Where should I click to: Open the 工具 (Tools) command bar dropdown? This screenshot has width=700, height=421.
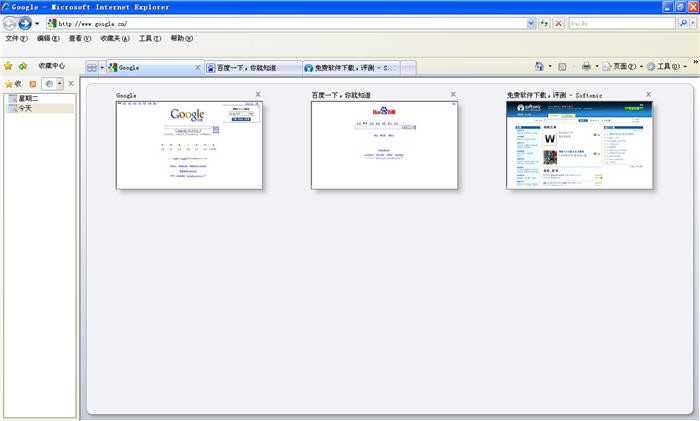665,67
